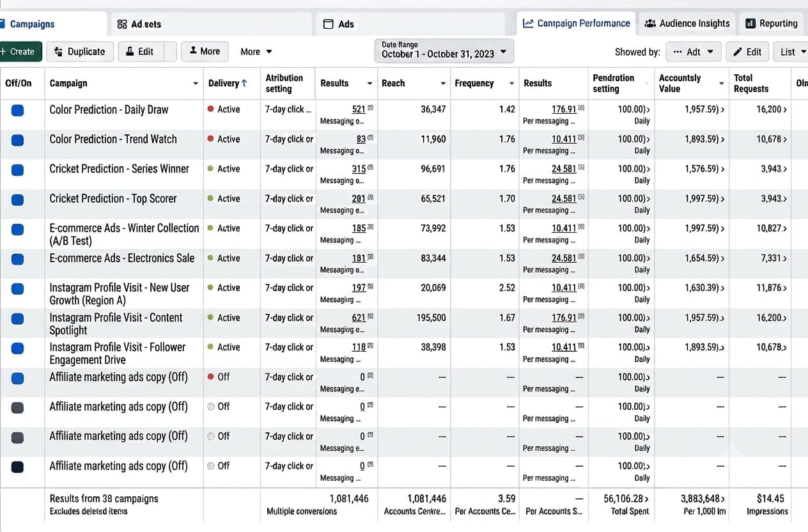Click Results from 38 campaigns summary text
The width and height of the screenshot is (808, 532).
pyautogui.click(x=104, y=499)
